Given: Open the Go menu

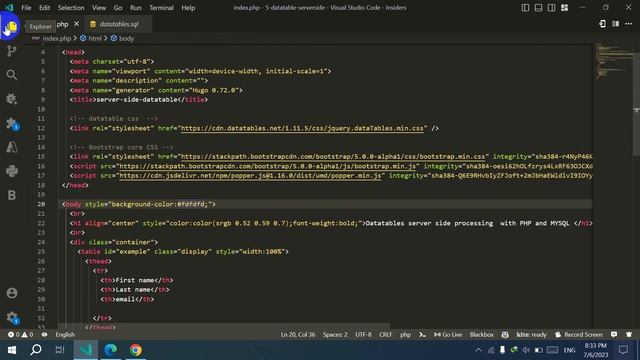Looking at the screenshot, I should (x=118, y=8).
